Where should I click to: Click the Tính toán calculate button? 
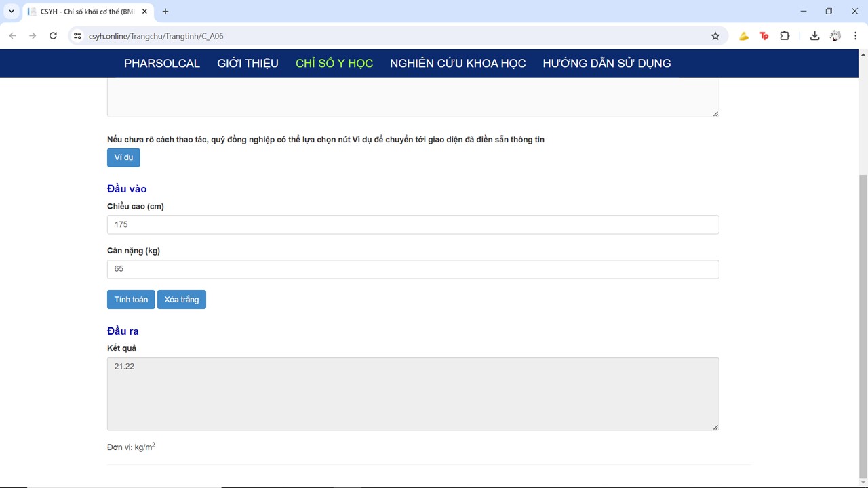pyautogui.click(x=131, y=300)
